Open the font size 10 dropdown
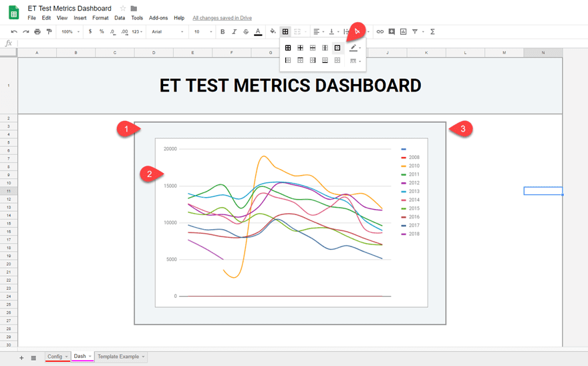 click(202, 32)
